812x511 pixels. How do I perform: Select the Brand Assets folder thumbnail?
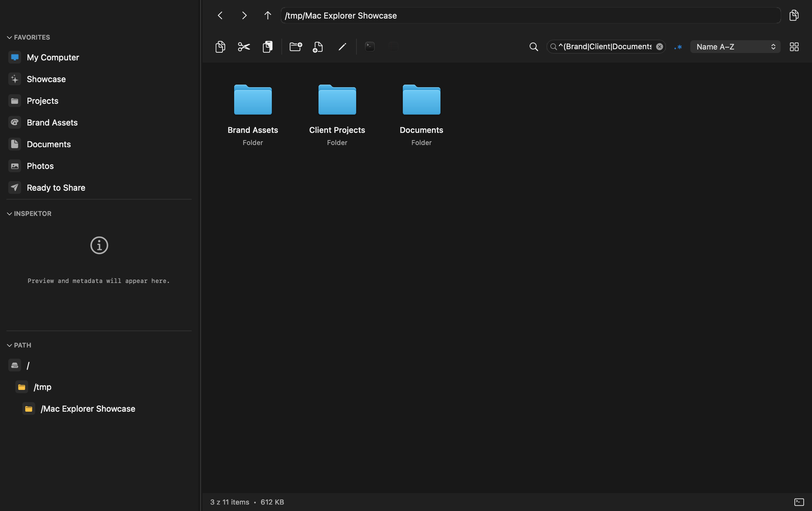pyautogui.click(x=252, y=100)
